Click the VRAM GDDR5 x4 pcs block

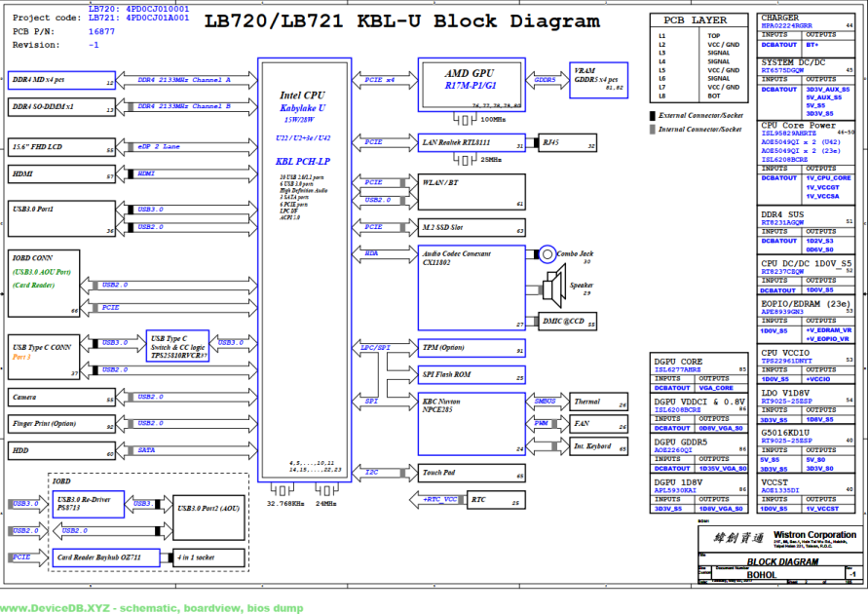(598, 80)
